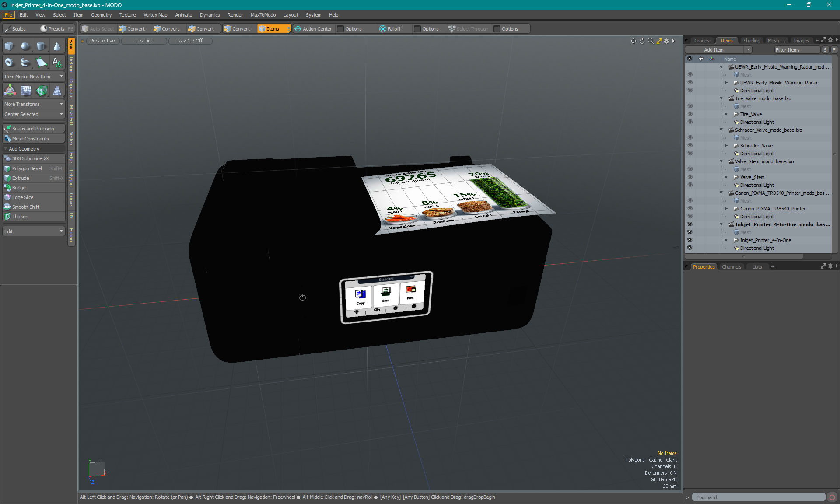Select the torus primitive tool
This screenshot has height=504, width=840.
pos(9,63)
